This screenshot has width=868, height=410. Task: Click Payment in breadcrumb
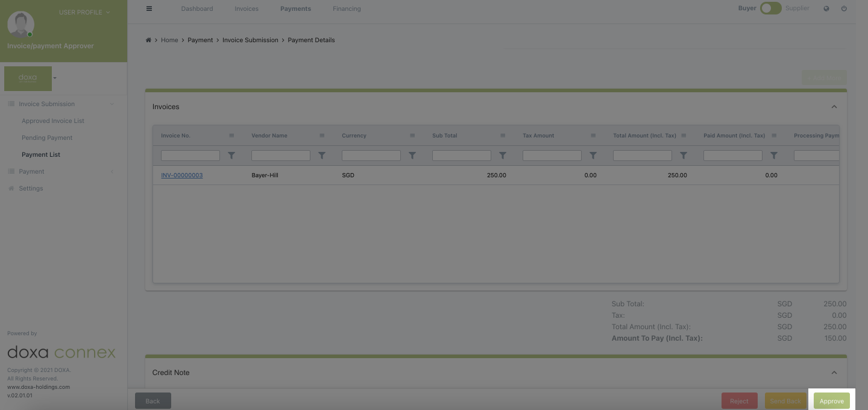tap(200, 40)
